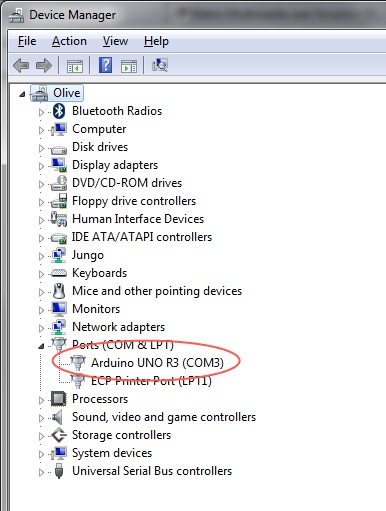Expand the Monitors node arrow
The height and width of the screenshot is (511, 386).
click(x=41, y=310)
